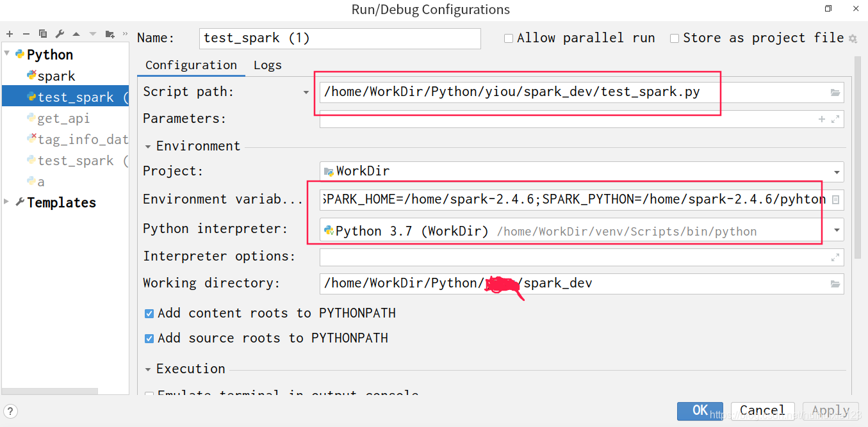Click the Apply button
This screenshot has width=868, height=427.
coord(831,410)
